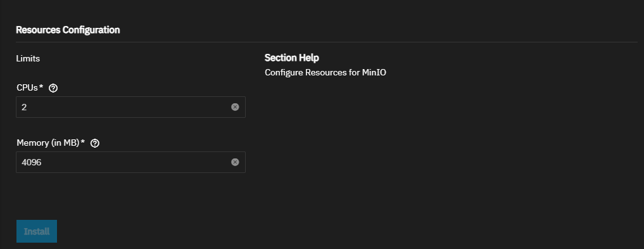Open the Memory help tooltip icon
Screen dimensions: 644x249
pyautogui.click(x=95, y=143)
